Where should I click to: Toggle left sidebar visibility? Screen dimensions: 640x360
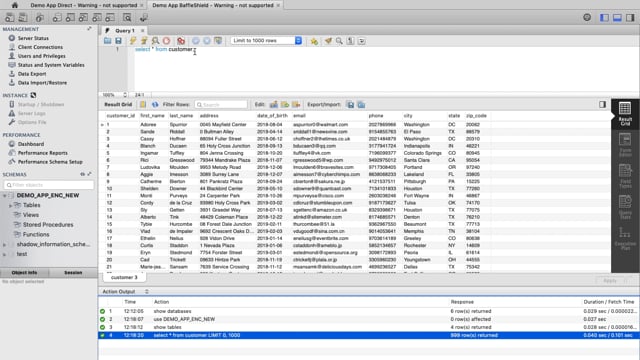(x=604, y=17)
